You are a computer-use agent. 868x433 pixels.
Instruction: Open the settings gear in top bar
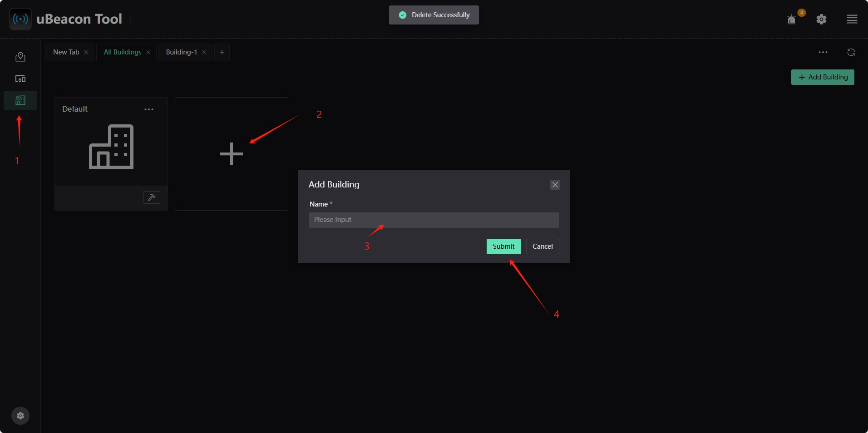point(821,20)
